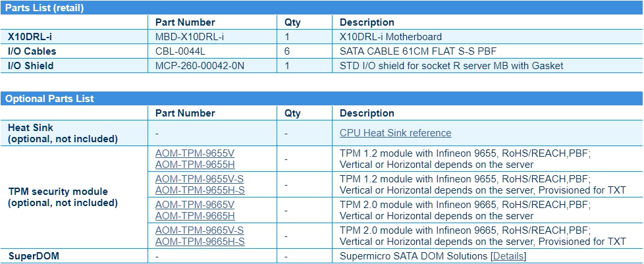This screenshot has height=264, width=644.
Task: Click the Parts List (retail) header
Action: coord(44,8)
